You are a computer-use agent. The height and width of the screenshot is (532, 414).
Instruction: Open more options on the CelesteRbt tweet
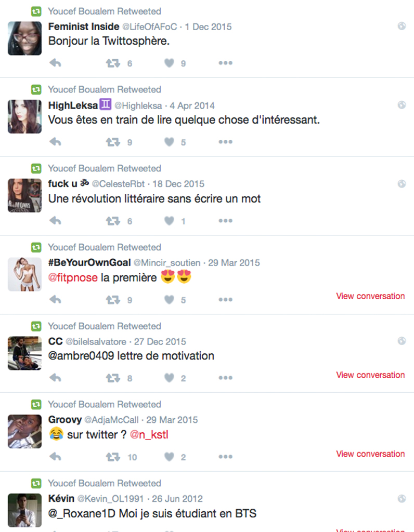click(226, 220)
